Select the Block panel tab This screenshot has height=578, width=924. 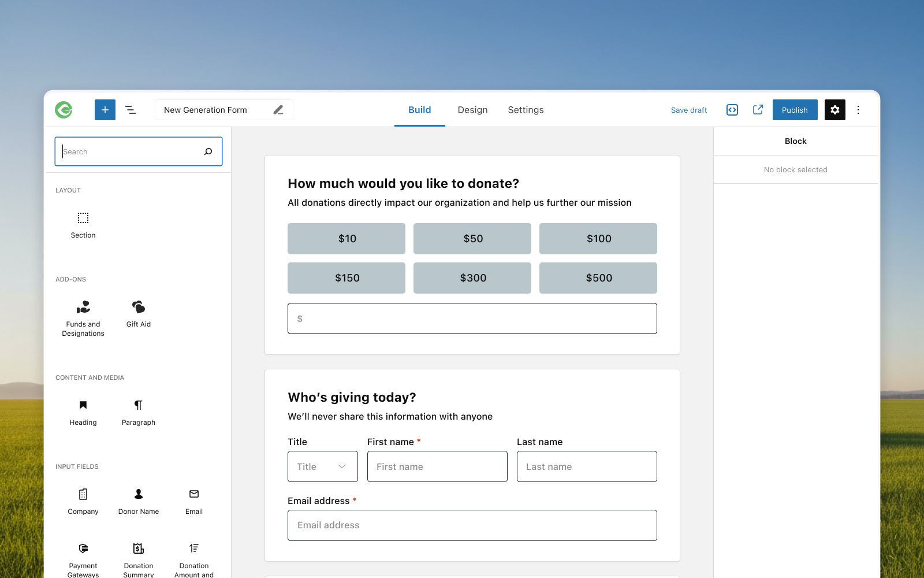click(x=796, y=141)
